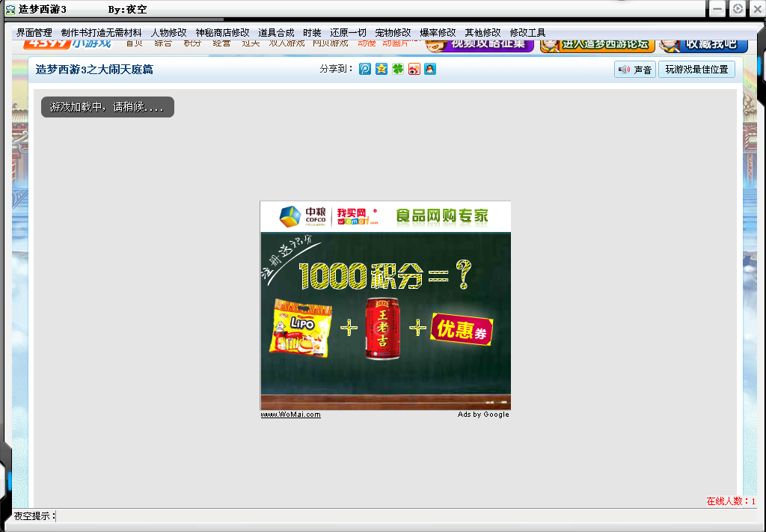The height and width of the screenshot is (532, 766).
Task: Open the www.WoMai.com ad link
Action: (x=291, y=415)
